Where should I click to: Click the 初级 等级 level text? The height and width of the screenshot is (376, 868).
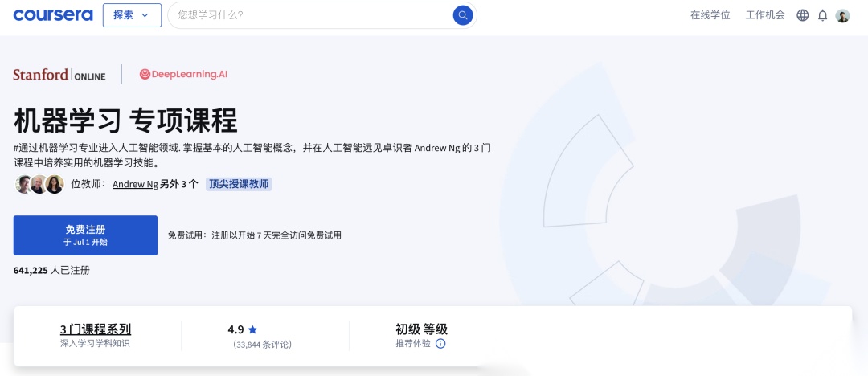click(x=421, y=329)
